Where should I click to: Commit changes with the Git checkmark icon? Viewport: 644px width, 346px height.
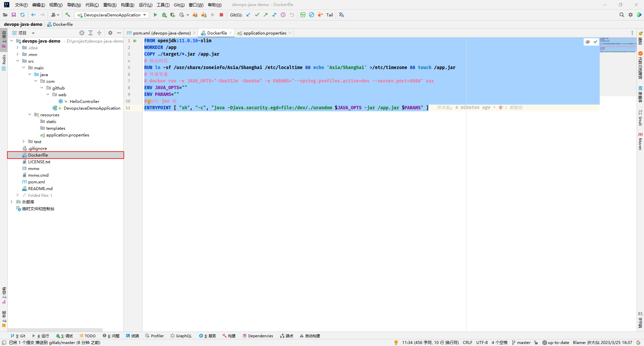pos(257,15)
